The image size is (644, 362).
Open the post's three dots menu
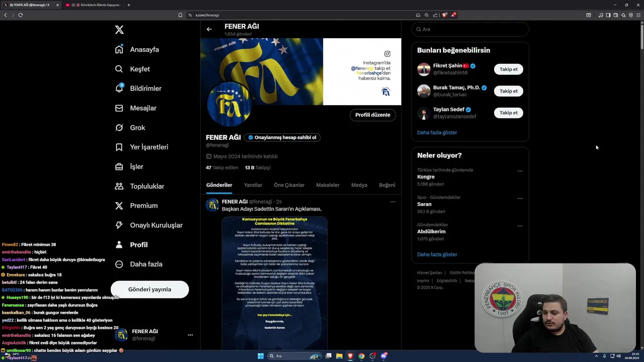click(392, 202)
